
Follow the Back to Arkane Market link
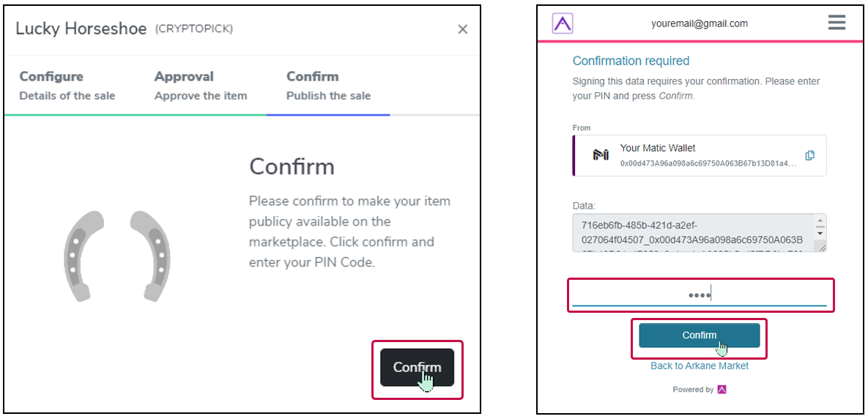pyautogui.click(x=699, y=366)
